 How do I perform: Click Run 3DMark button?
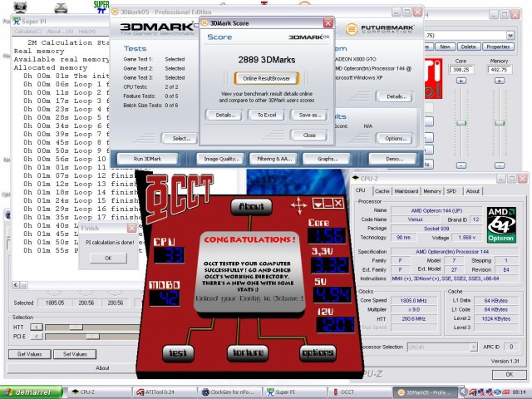pos(147,159)
